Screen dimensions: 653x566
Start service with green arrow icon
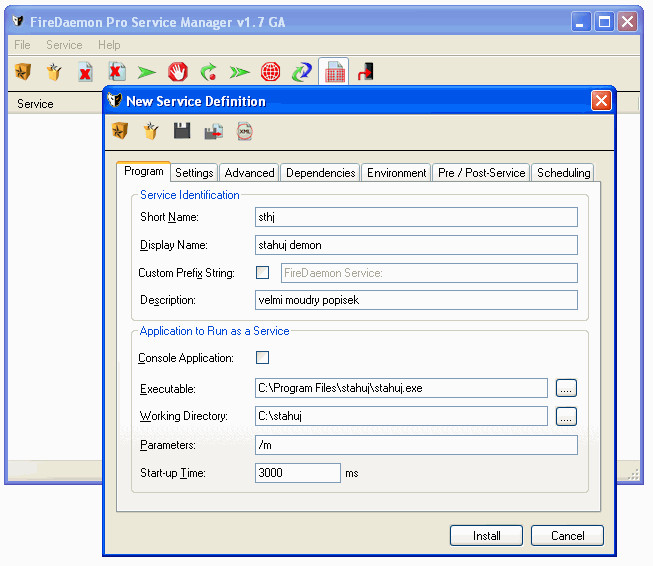point(147,72)
